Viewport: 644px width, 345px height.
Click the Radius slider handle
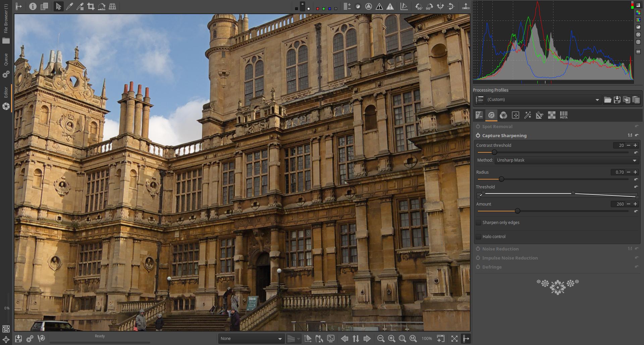[x=501, y=179]
